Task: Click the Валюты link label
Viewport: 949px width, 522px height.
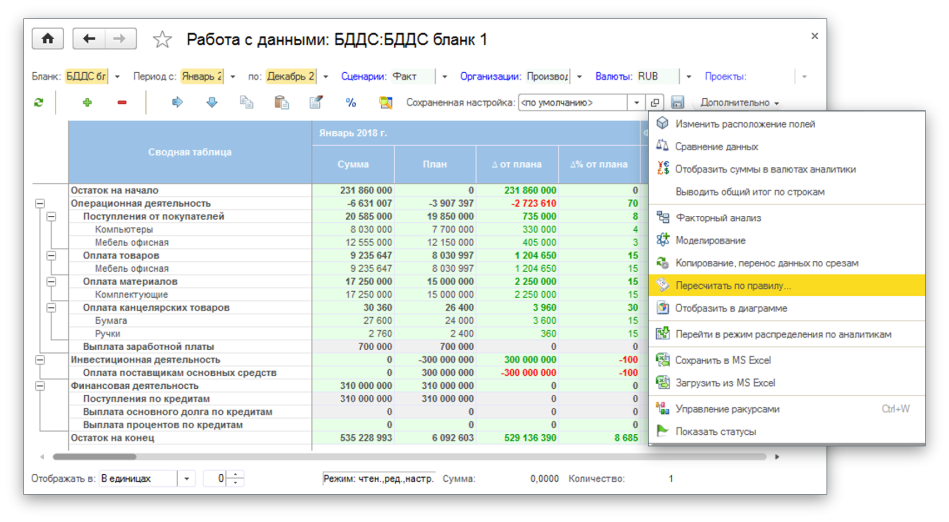Action: [614, 77]
